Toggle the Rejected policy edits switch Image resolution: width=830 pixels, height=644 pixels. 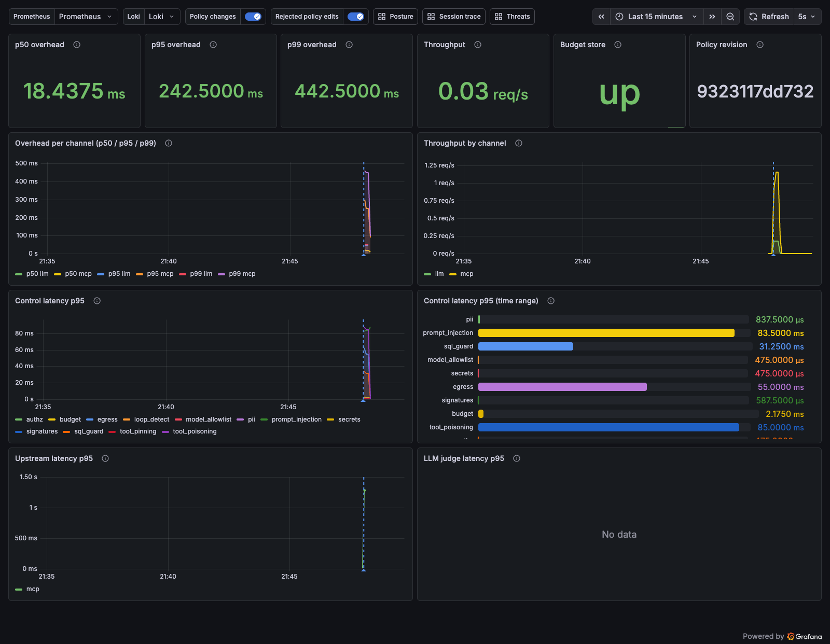[356, 17]
